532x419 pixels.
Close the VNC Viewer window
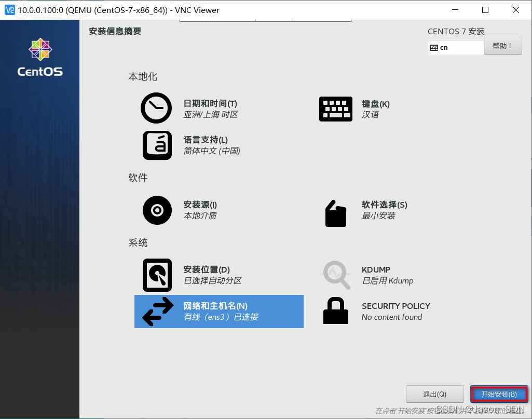516,10
